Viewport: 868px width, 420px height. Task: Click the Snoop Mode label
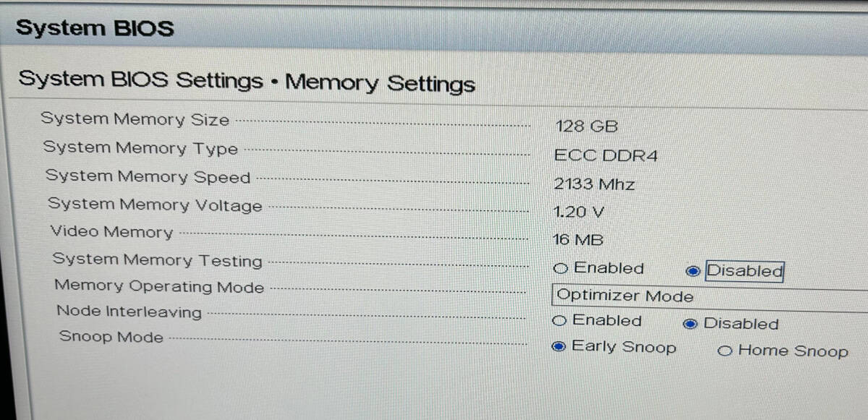pyautogui.click(x=111, y=337)
